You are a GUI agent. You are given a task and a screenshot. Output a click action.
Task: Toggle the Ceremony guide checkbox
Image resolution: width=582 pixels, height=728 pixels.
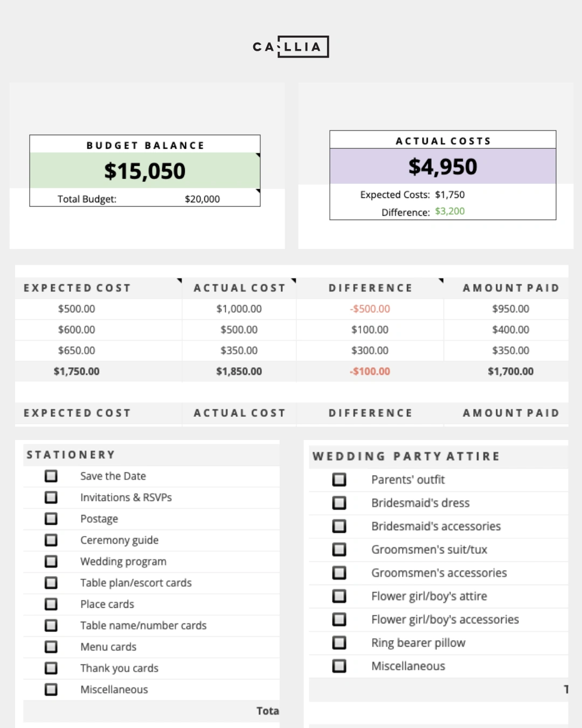click(x=51, y=540)
